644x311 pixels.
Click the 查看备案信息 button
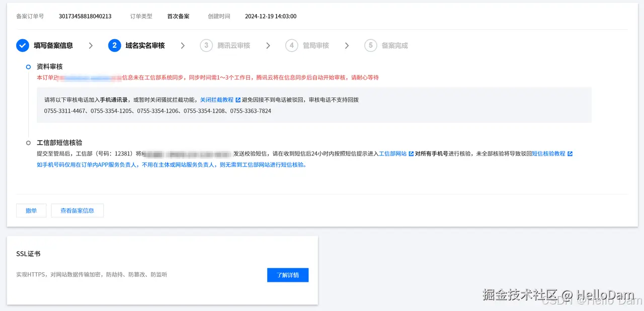coord(77,210)
